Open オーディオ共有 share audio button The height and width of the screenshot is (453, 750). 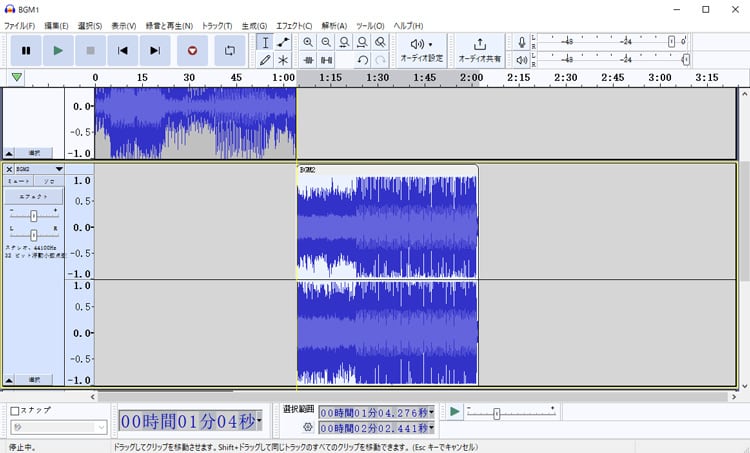click(x=479, y=50)
